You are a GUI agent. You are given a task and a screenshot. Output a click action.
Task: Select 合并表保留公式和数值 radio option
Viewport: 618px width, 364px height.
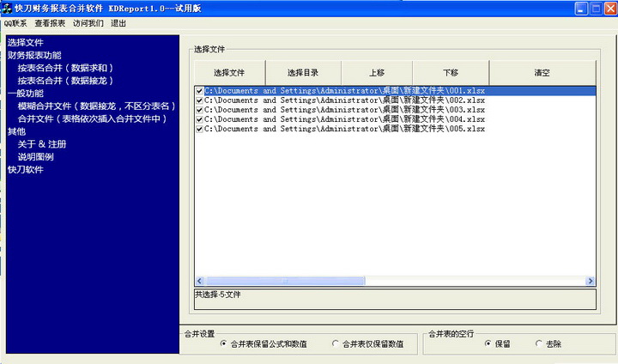point(264,344)
